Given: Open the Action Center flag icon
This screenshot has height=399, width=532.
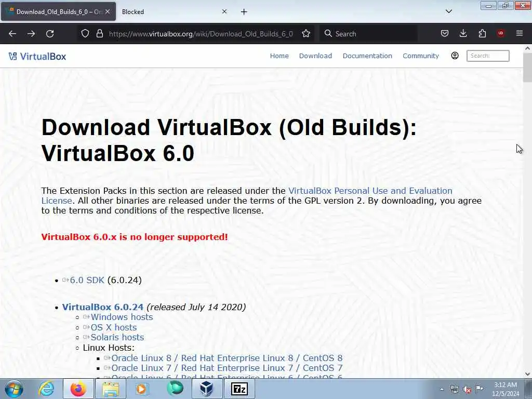Looking at the screenshot, I should [x=480, y=389].
